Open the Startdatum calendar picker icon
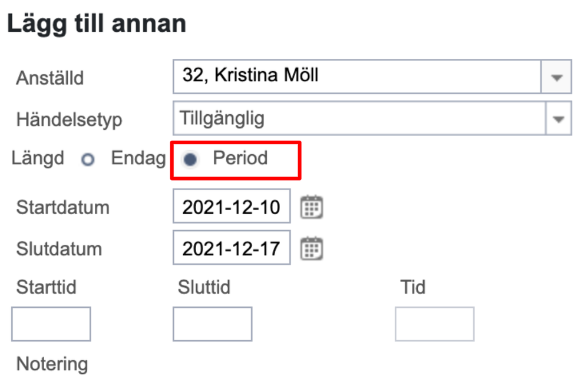The height and width of the screenshot is (382, 588). [x=311, y=207]
